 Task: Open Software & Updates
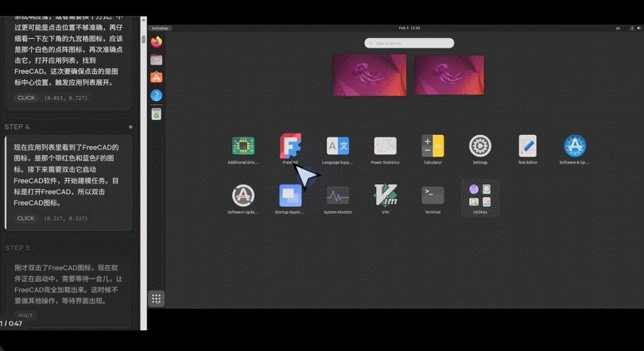click(x=575, y=146)
